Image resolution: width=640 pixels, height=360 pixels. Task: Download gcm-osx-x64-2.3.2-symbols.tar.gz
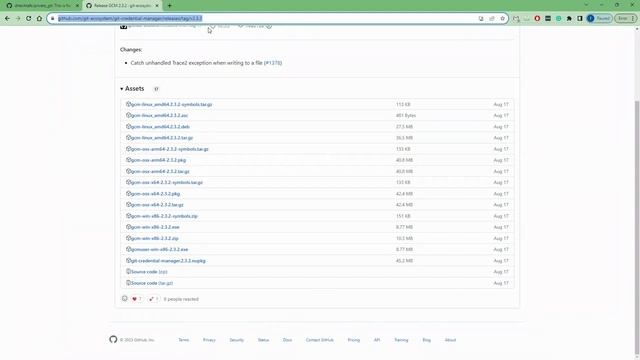tap(167, 182)
